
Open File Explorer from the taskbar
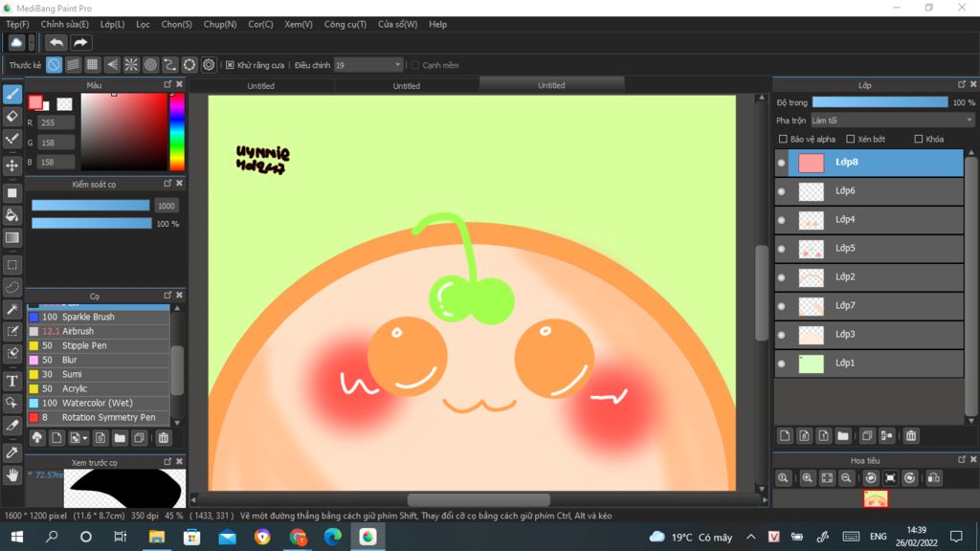click(156, 537)
